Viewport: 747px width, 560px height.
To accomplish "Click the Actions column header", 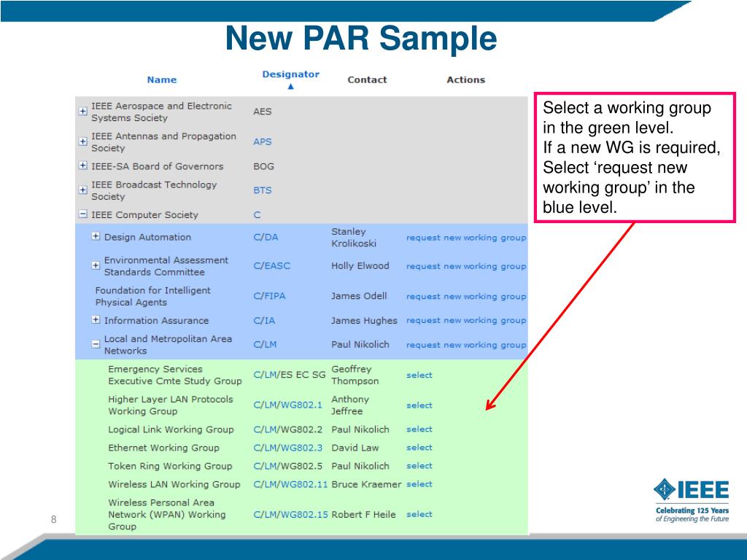I will tap(465, 80).
